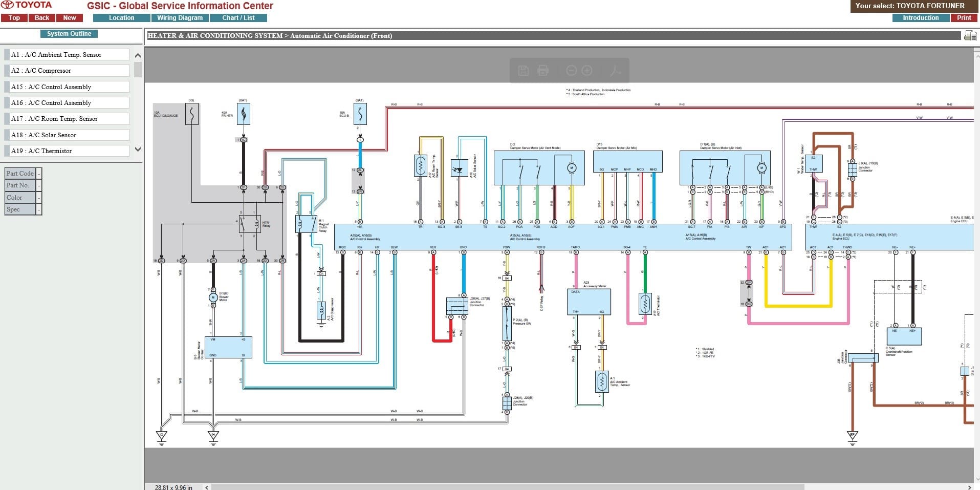Open the System Outline
The height and width of the screenshot is (490, 980).
tap(69, 34)
